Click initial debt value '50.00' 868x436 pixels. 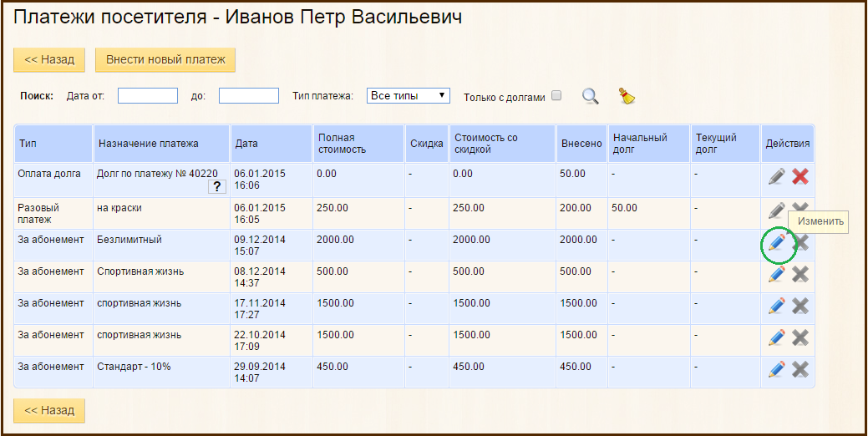click(x=624, y=208)
